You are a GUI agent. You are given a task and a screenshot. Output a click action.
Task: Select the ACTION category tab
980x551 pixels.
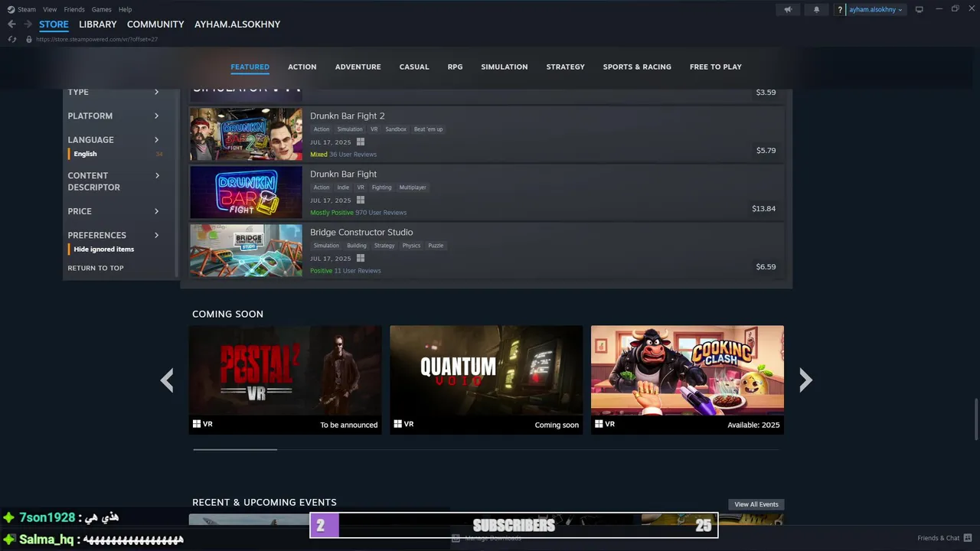click(x=302, y=67)
